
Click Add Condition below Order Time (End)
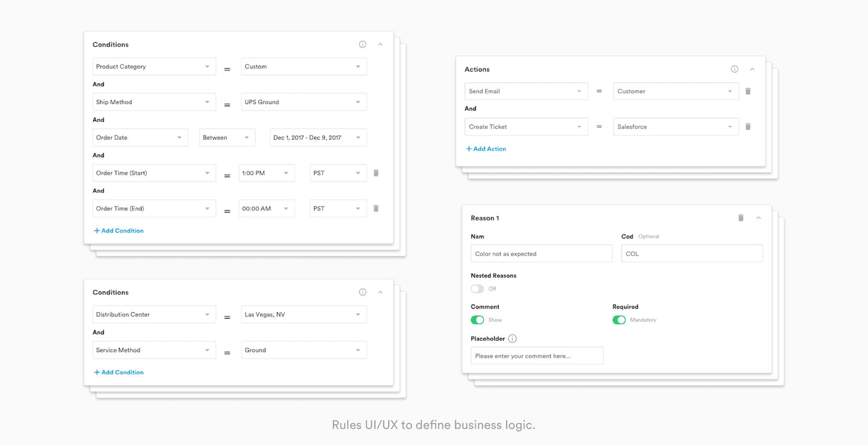[x=119, y=231]
